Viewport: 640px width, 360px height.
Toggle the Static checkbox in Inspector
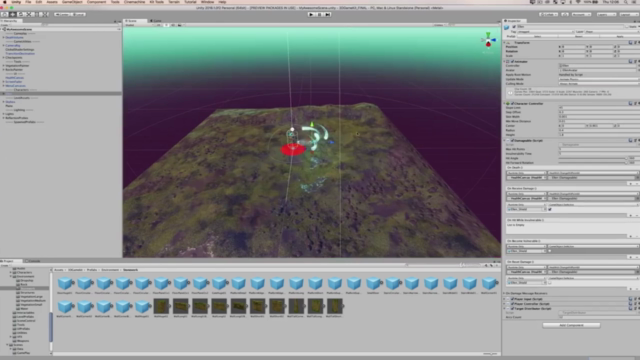click(627, 27)
